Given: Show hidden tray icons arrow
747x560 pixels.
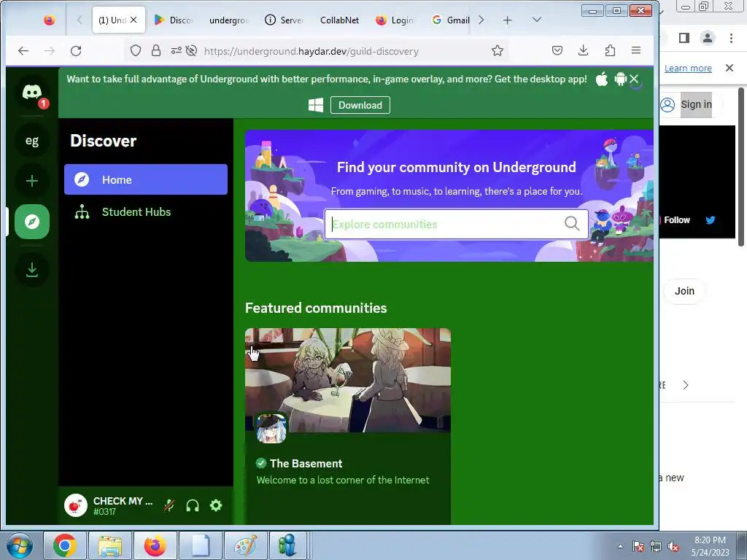Looking at the screenshot, I should (x=620, y=546).
